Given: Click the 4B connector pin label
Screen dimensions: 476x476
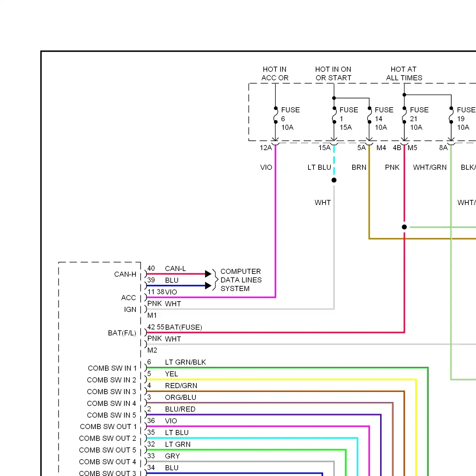Looking at the screenshot, I should [397, 148].
